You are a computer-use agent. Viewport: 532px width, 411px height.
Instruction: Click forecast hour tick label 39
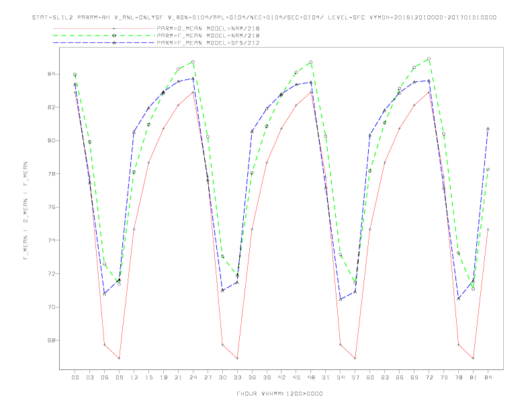pos(267,377)
